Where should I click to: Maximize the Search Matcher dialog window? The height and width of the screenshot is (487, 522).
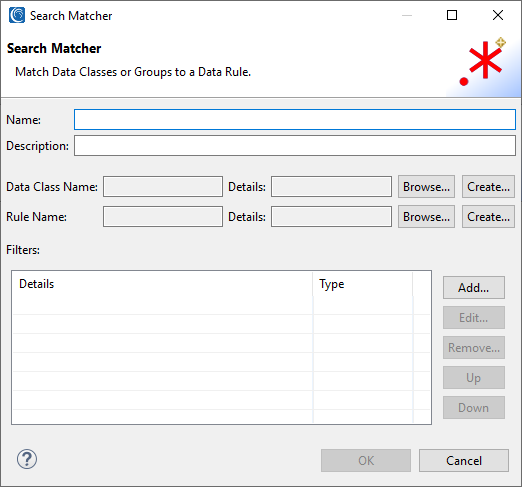tap(452, 15)
